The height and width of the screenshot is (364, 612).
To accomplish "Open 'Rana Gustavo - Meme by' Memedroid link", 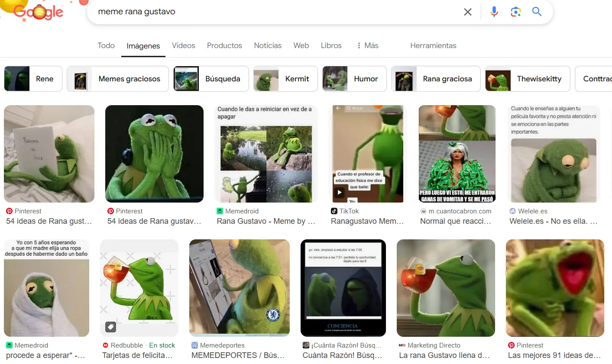I will coord(266,221).
